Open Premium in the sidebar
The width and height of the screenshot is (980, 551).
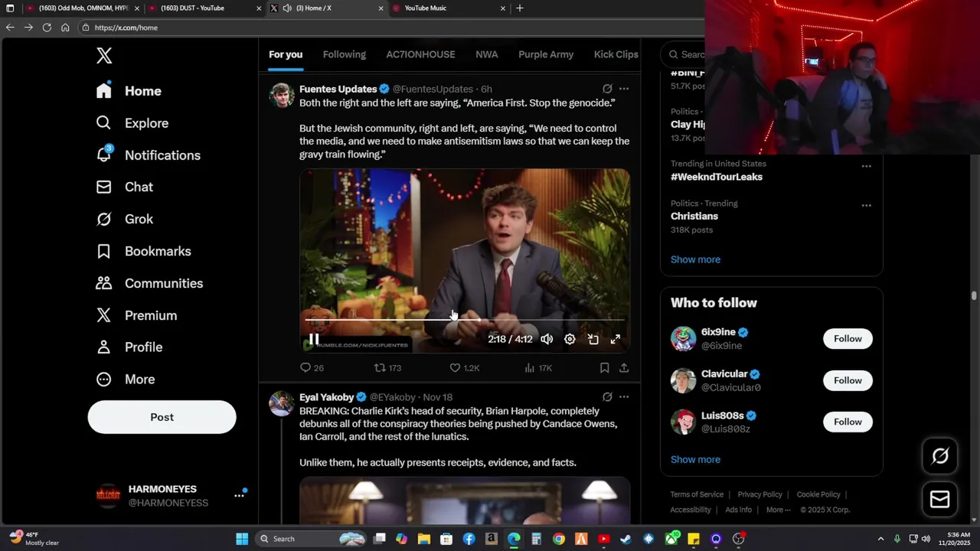pos(136,315)
